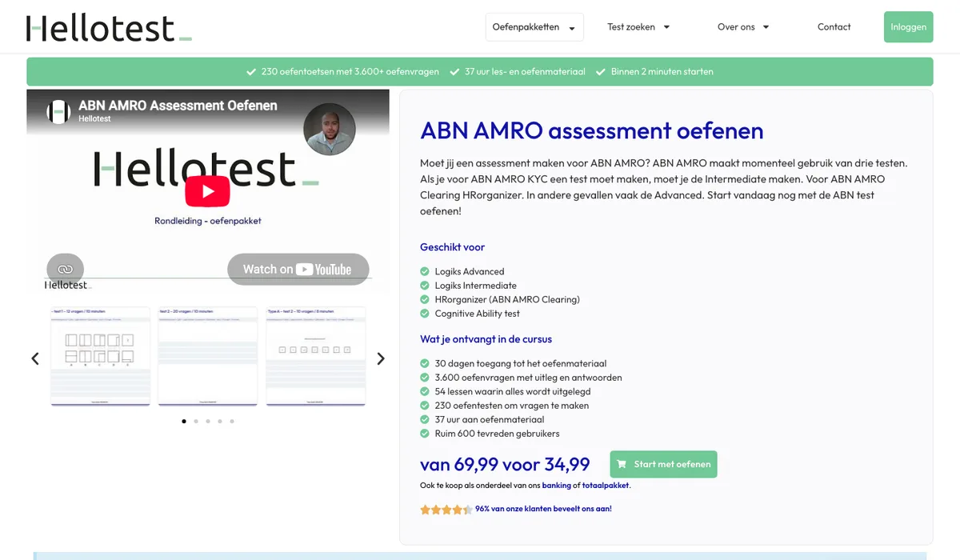Click 'Binnen 2 minuten starten' banner text
Screen dimensions: 960x560
pyautogui.click(x=662, y=71)
